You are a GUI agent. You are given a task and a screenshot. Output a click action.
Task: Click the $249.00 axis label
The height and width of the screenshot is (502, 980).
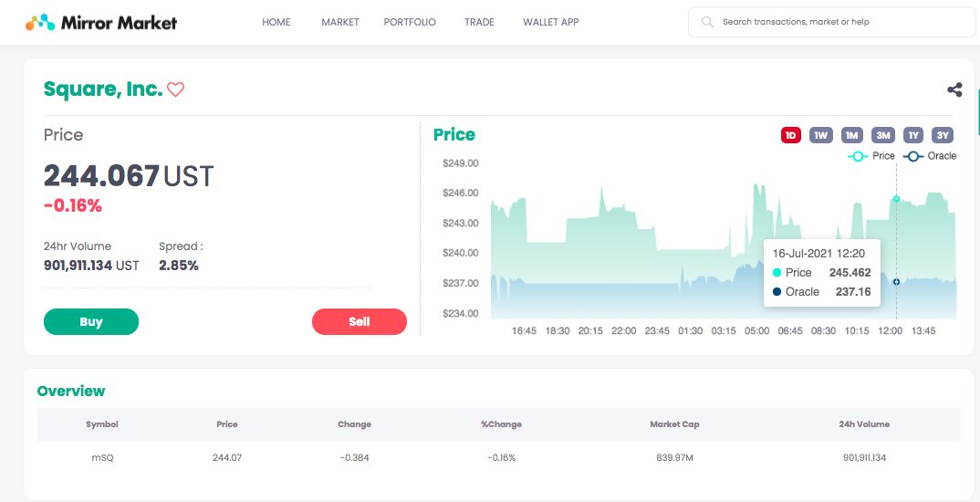pos(461,163)
